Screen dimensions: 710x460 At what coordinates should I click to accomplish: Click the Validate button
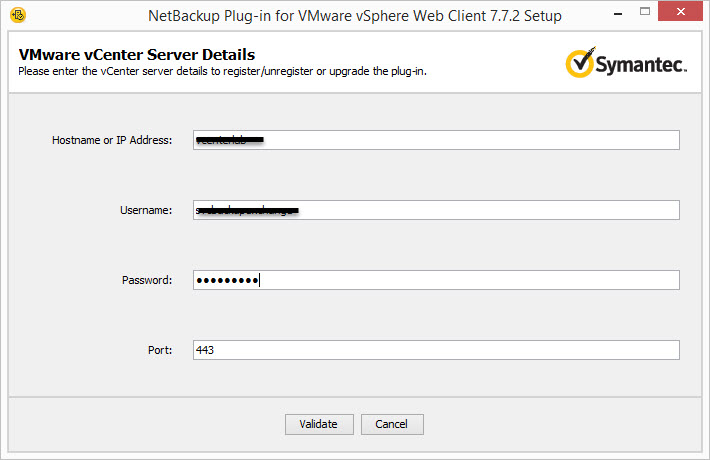pyautogui.click(x=319, y=424)
